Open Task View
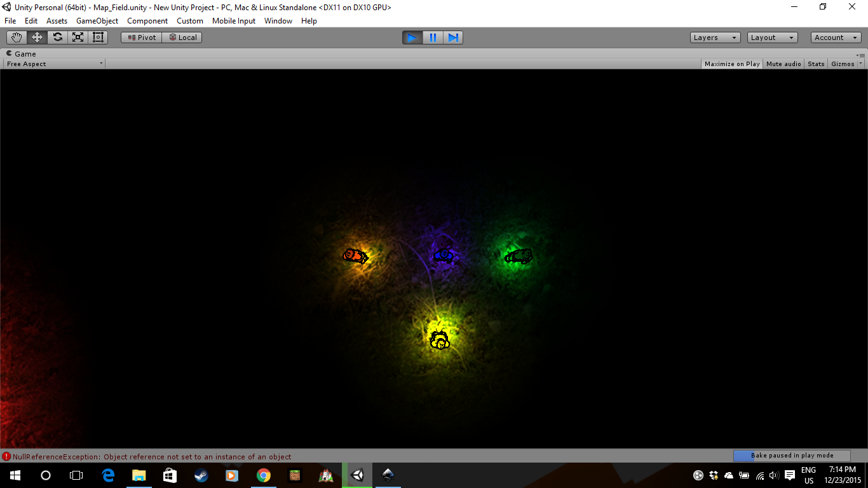 (76, 475)
